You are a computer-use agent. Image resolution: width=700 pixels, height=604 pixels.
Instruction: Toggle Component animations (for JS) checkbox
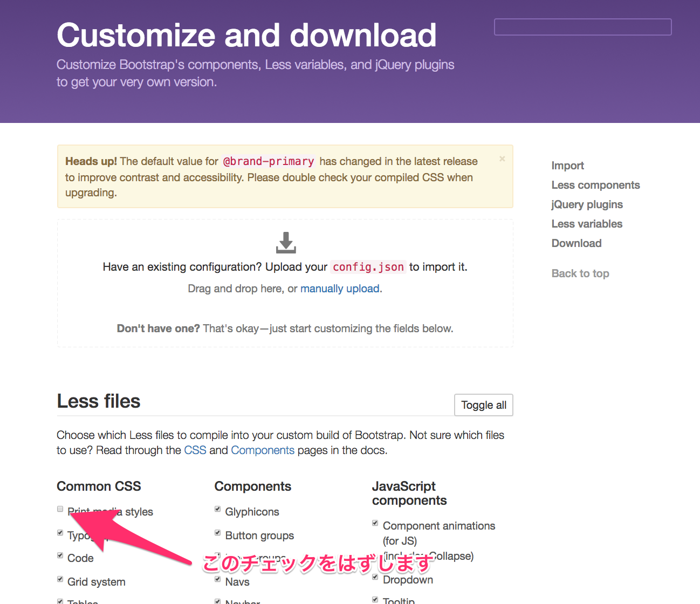coord(375,523)
